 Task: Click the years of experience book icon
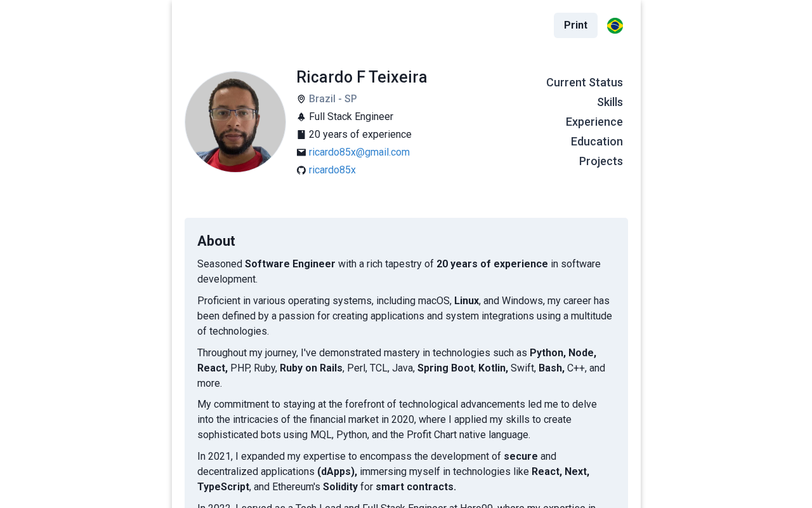(301, 135)
